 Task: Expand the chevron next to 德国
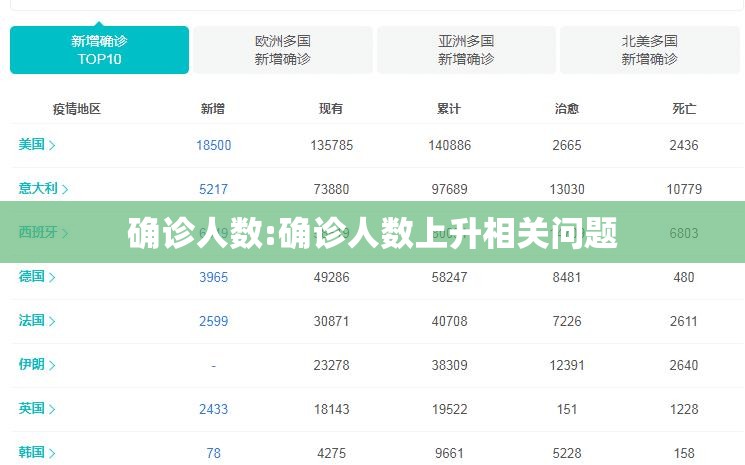pyautogui.click(x=52, y=277)
